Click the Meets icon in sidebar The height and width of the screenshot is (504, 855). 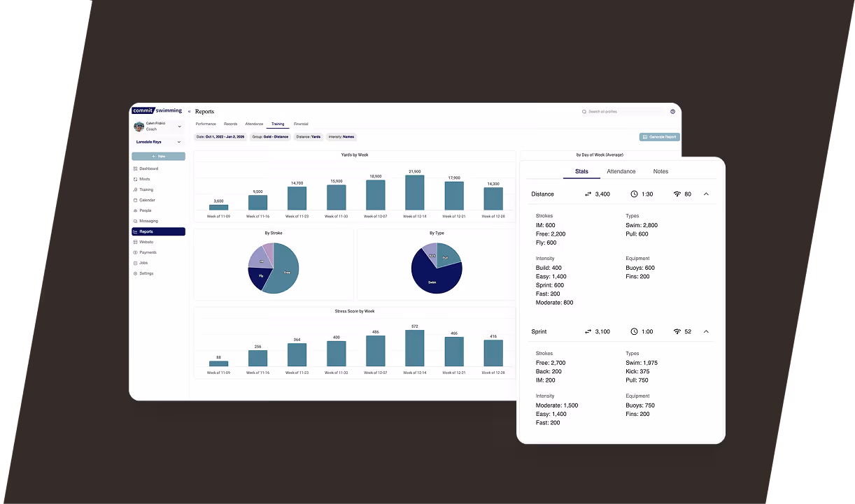pos(135,179)
